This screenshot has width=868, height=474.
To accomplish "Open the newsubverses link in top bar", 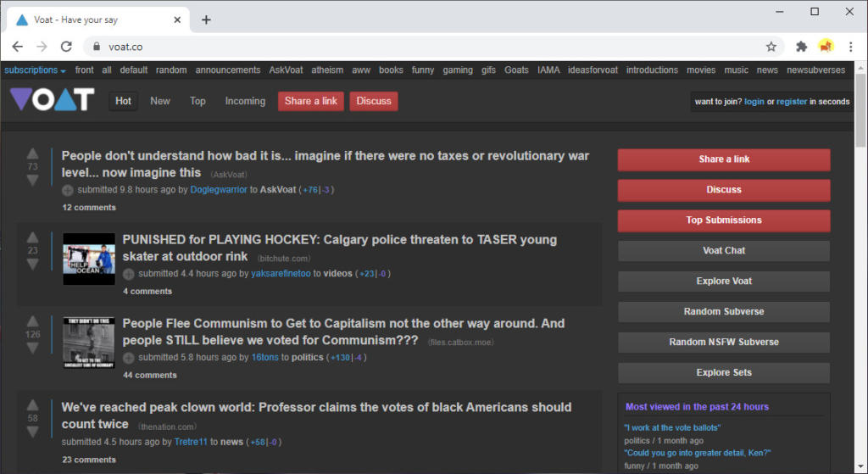I will pyautogui.click(x=816, y=70).
